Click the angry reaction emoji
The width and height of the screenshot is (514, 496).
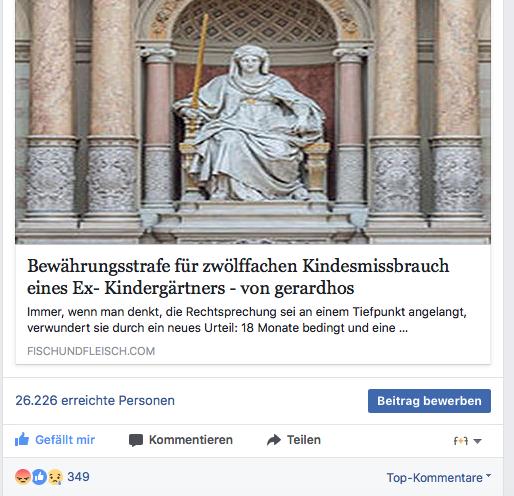tap(23, 477)
